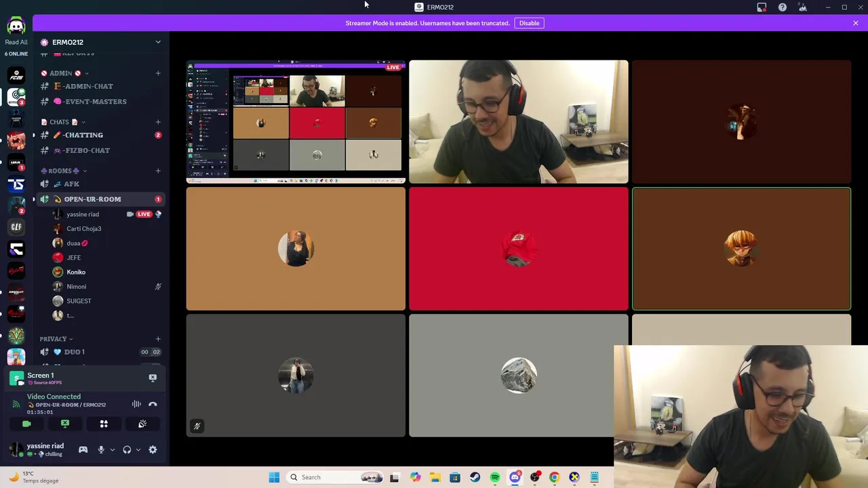Focus the red avatar video tile

[519, 249]
